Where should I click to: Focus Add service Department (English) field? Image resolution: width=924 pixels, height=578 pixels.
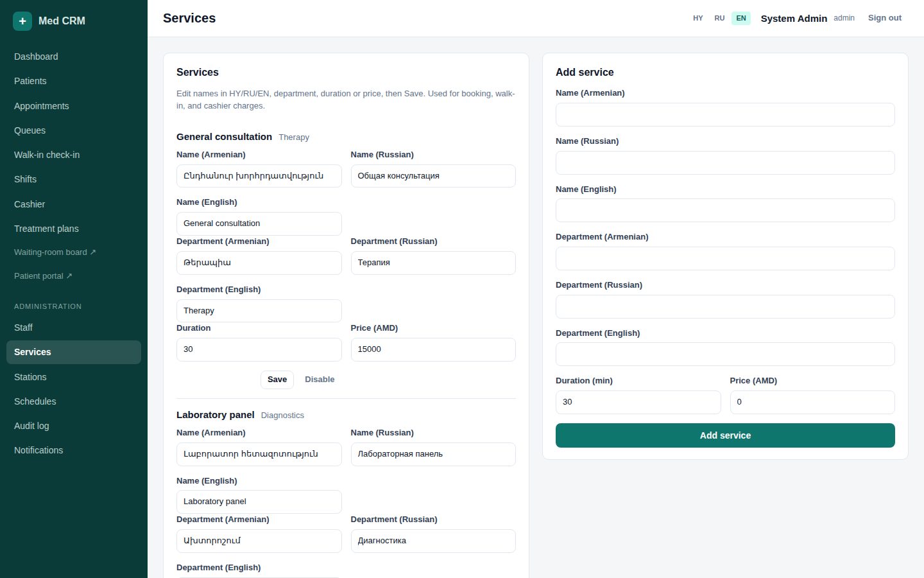coord(725,355)
